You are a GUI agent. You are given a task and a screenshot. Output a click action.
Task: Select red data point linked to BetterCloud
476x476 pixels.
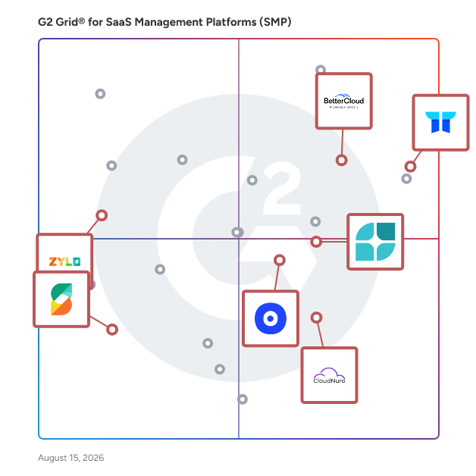click(x=342, y=160)
